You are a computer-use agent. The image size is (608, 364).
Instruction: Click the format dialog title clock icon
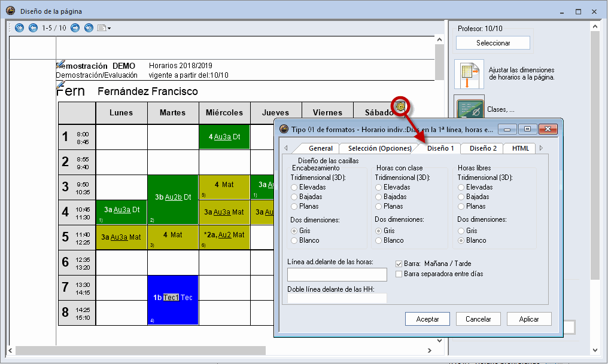(284, 129)
